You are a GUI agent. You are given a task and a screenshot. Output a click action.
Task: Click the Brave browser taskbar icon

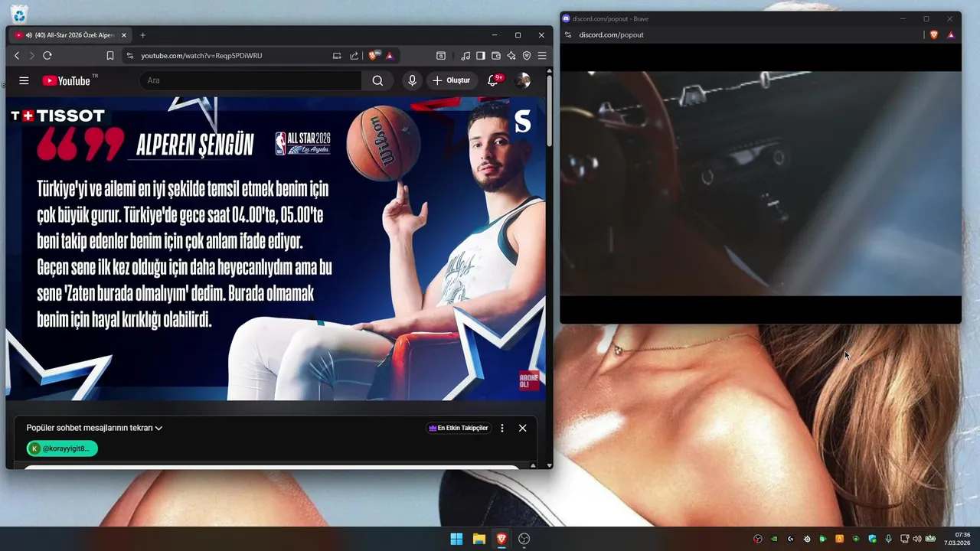[501, 539]
